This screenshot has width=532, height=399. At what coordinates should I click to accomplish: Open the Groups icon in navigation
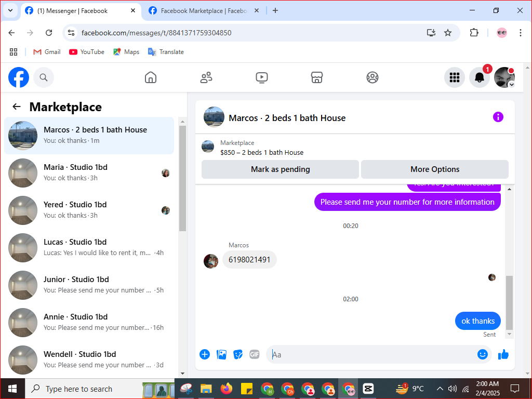(373, 77)
